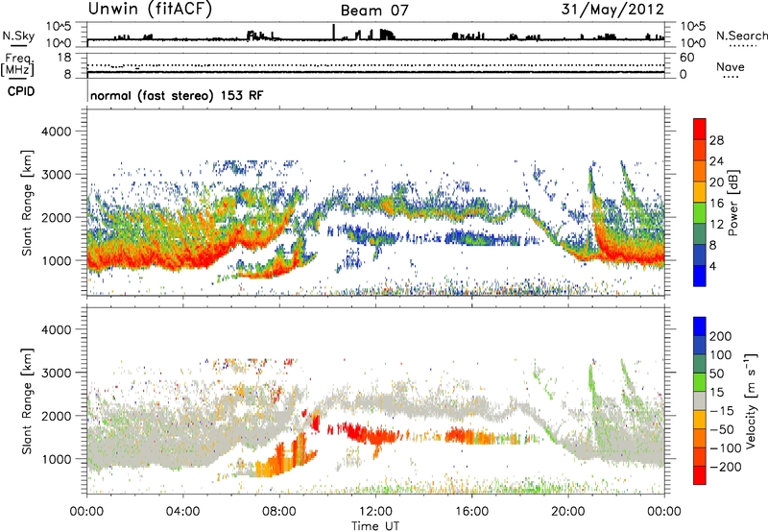
Task: Click the '12:00' time axis tick
Action: point(375,512)
